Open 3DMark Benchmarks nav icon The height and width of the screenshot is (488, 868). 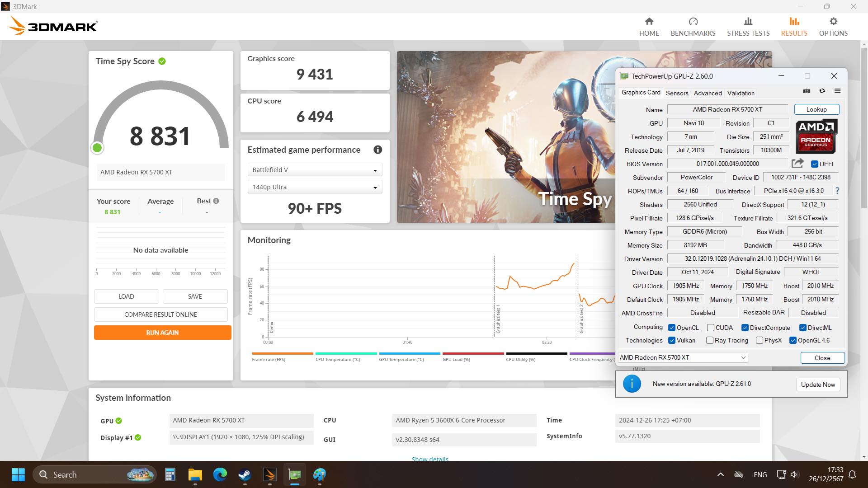tap(693, 22)
